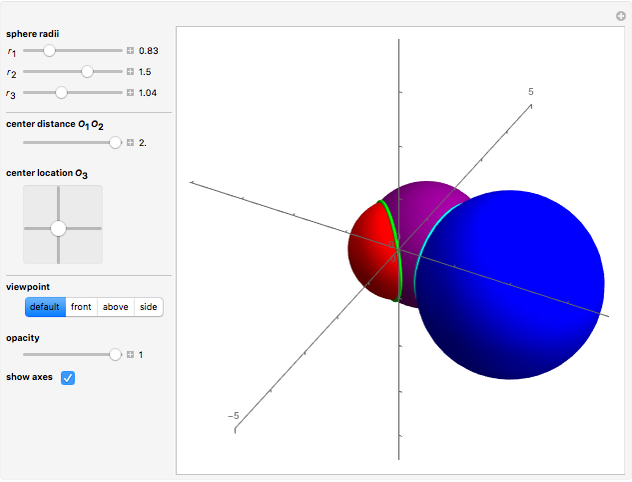
Task: Expand r2 slider controls with plus icon
Action: 130,72
